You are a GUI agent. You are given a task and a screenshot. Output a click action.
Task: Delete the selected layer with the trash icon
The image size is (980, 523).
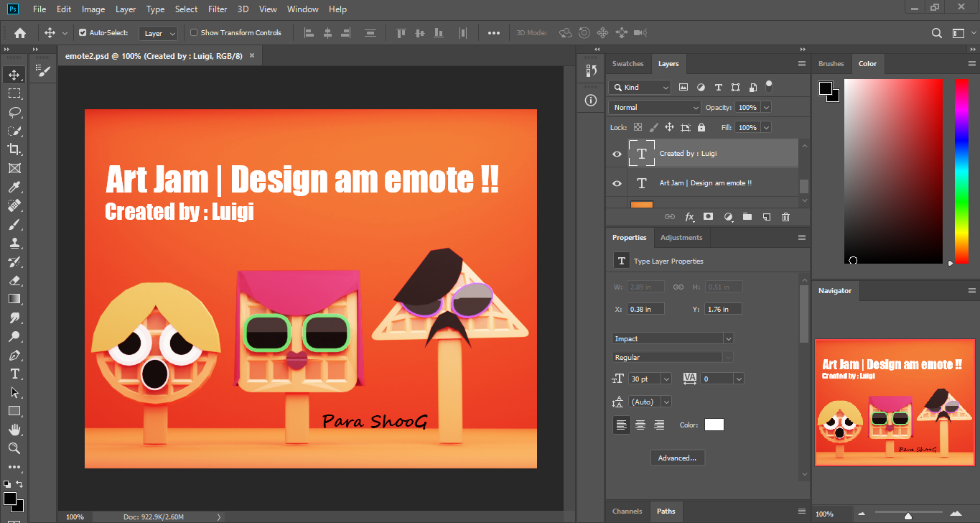[x=785, y=216]
